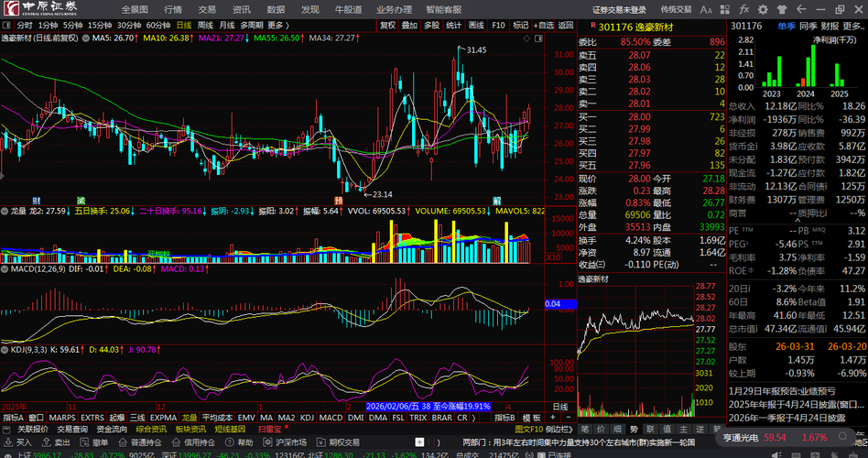Viewport: 868px width, 458px height.
Task: Open 普通持仓 holdings
Action: 139,442
